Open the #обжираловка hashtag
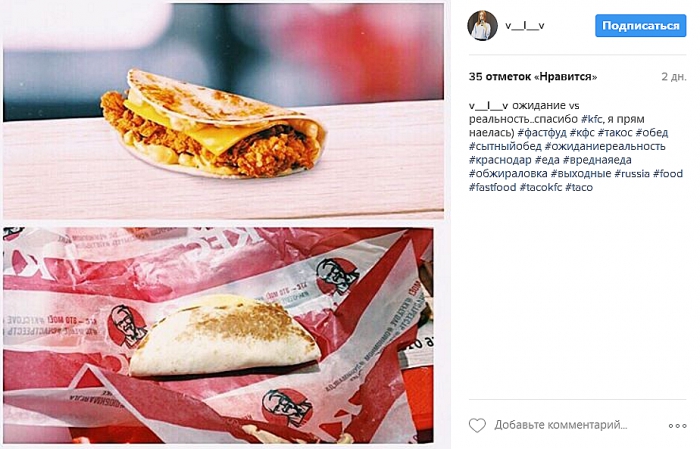This screenshot has height=449, width=700. coord(508,174)
